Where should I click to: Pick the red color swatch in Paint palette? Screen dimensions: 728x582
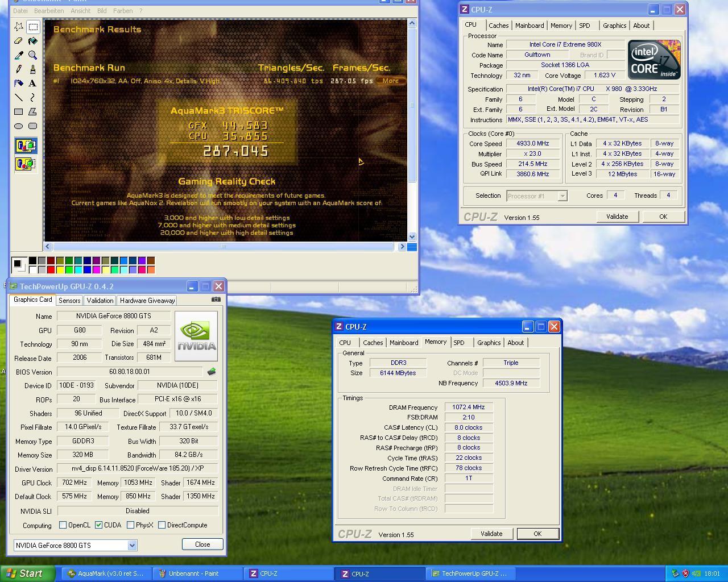[x=51, y=270]
